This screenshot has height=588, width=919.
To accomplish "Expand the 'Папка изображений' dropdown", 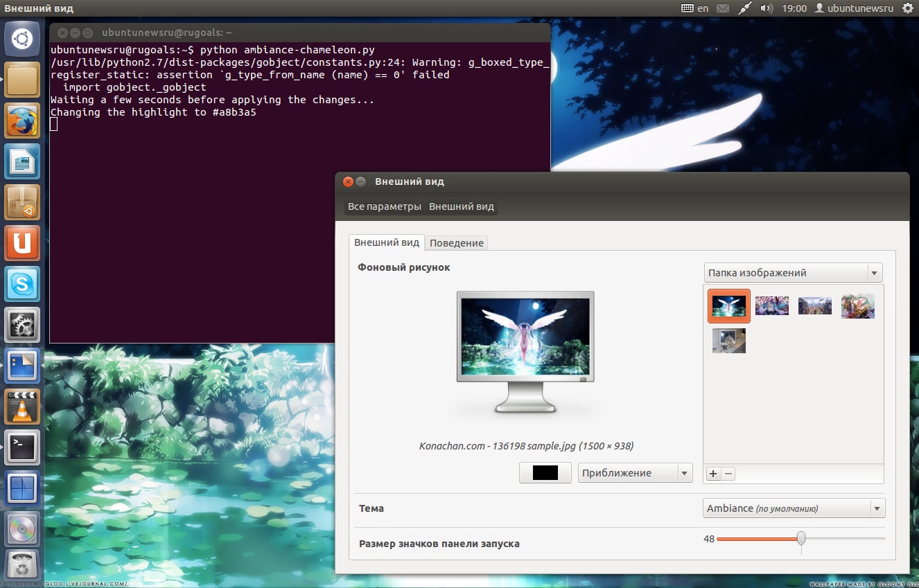I will coord(794,273).
